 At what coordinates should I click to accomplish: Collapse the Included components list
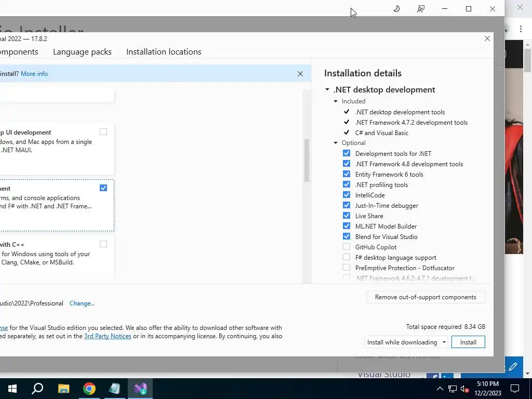336,101
